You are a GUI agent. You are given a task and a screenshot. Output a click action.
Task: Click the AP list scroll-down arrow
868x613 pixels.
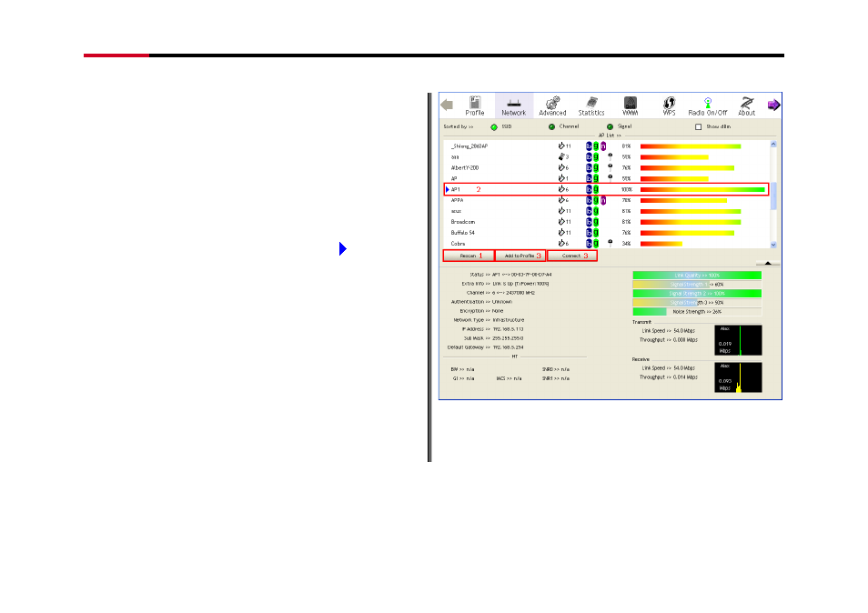[773, 245]
